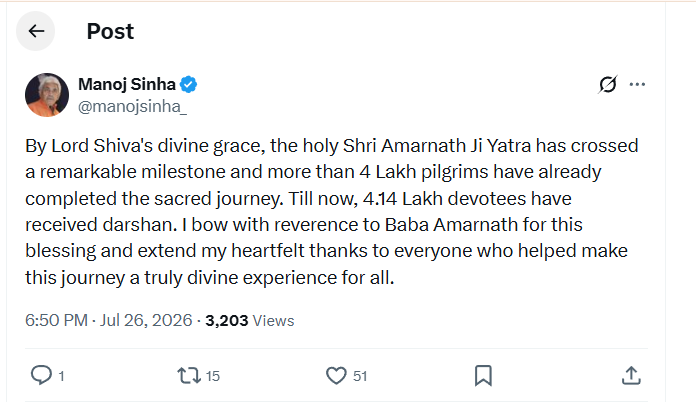Screen dimensions: 696x402
Task: Click the Post page heading
Action: (x=110, y=32)
